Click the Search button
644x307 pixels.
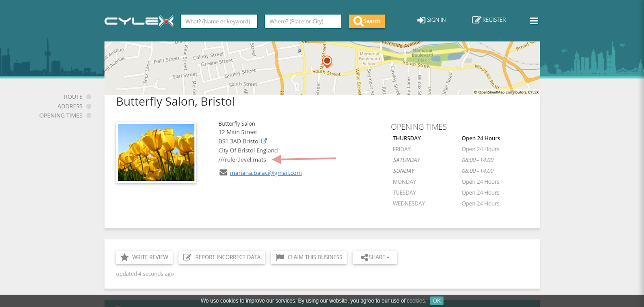(367, 21)
